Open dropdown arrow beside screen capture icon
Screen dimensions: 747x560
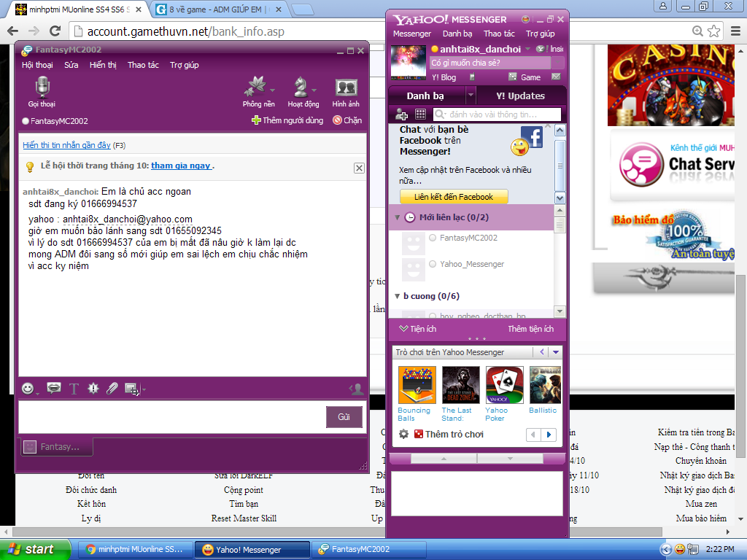click(x=144, y=389)
